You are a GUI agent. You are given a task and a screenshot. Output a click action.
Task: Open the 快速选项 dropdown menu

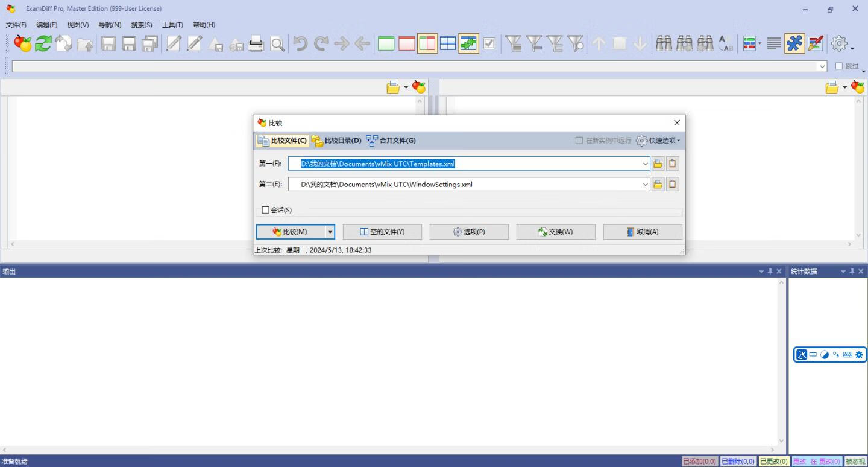click(658, 141)
